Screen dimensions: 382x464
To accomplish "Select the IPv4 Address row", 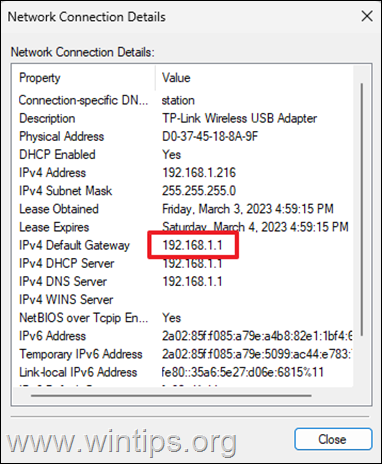I will point(182,173).
